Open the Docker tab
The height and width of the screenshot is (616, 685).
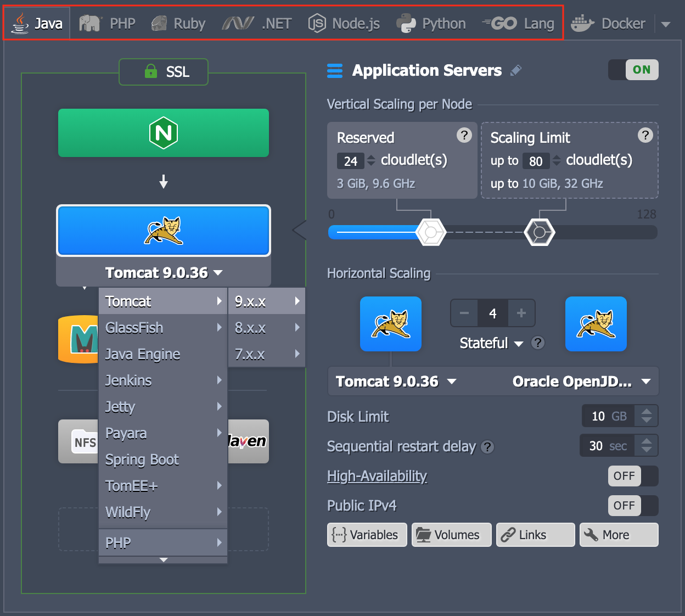tap(608, 24)
